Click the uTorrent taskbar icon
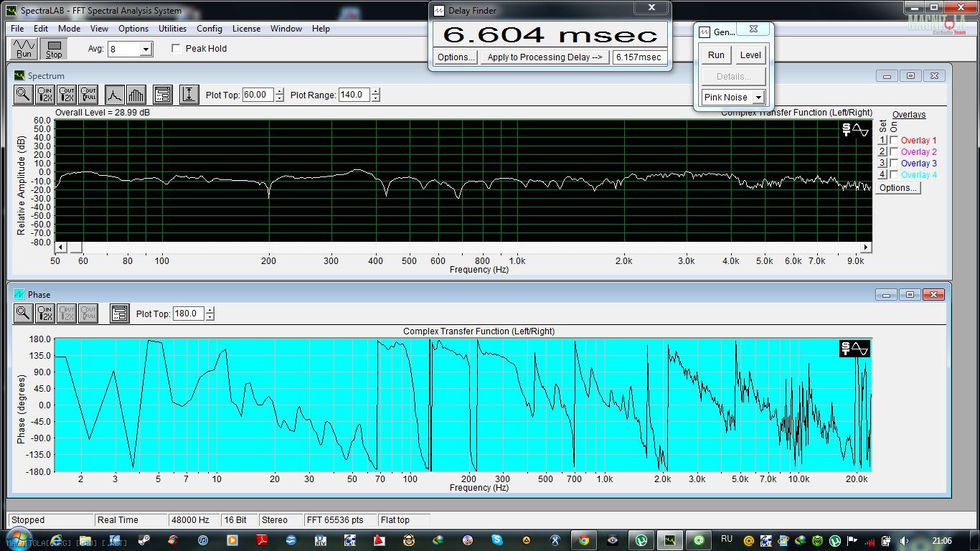 pyautogui.click(x=641, y=540)
